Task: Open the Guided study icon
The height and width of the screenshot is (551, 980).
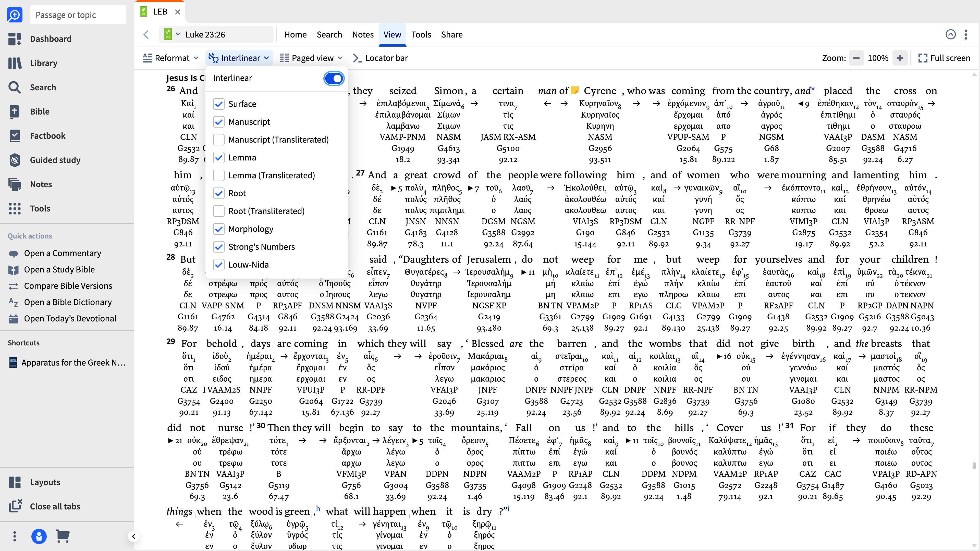Action: [x=15, y=160]
